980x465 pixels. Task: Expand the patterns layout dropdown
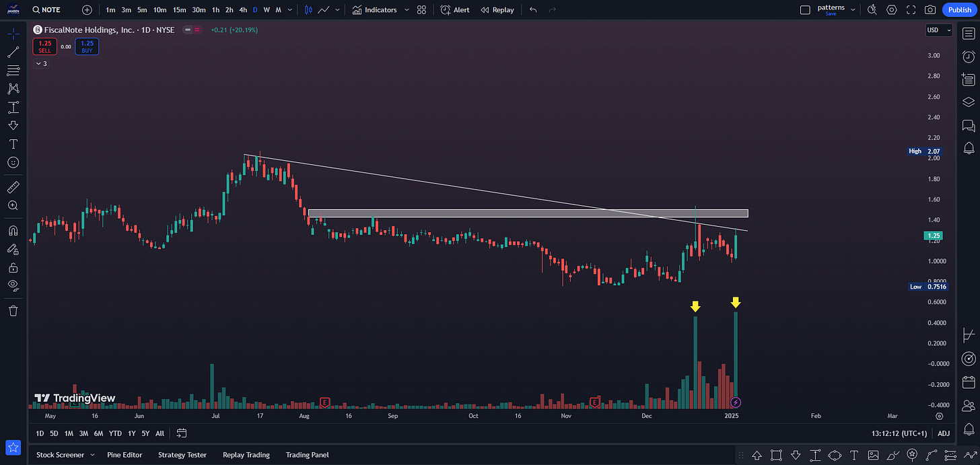tap(853, 10)
